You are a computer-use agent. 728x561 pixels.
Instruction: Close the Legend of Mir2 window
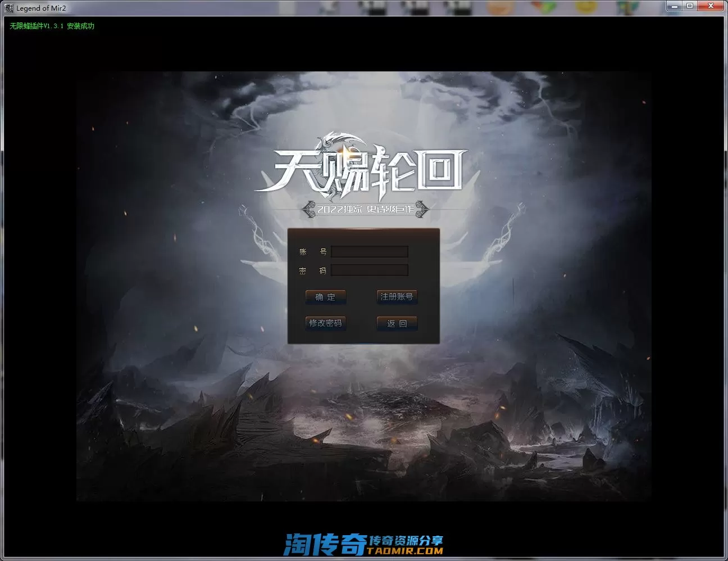[x=711, y=6]
